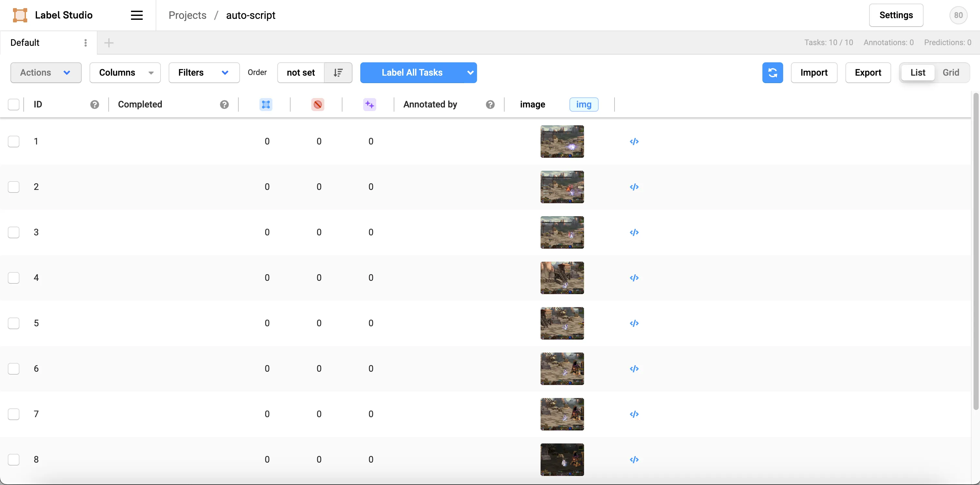980x485 pixels.
Task: Open thumbnail image of task 4
Action: click(x=562, y=278)
